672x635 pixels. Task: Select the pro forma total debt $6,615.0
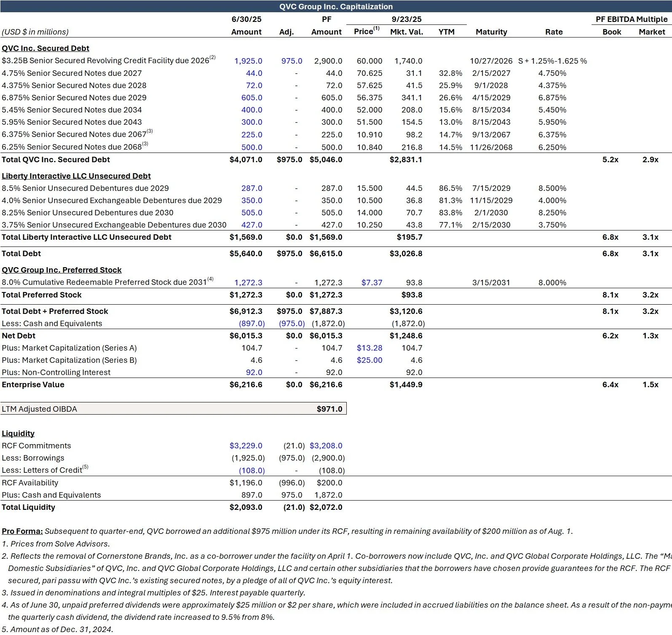[326, 253]
